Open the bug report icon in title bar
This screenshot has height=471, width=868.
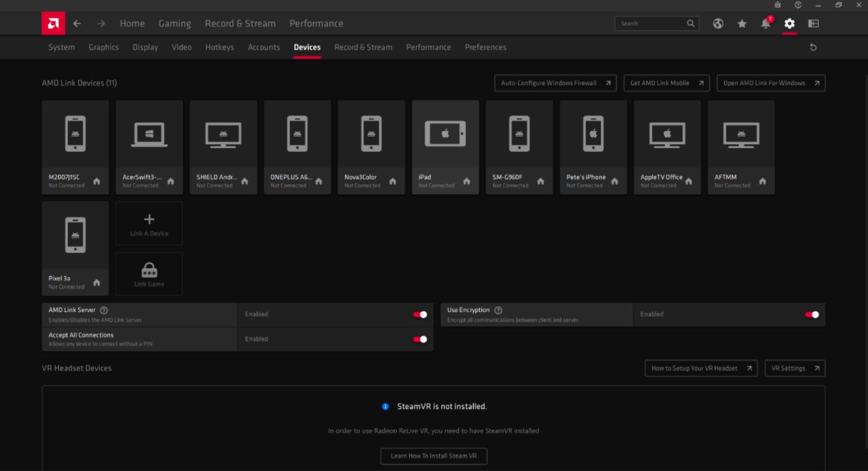coord(778,5)
